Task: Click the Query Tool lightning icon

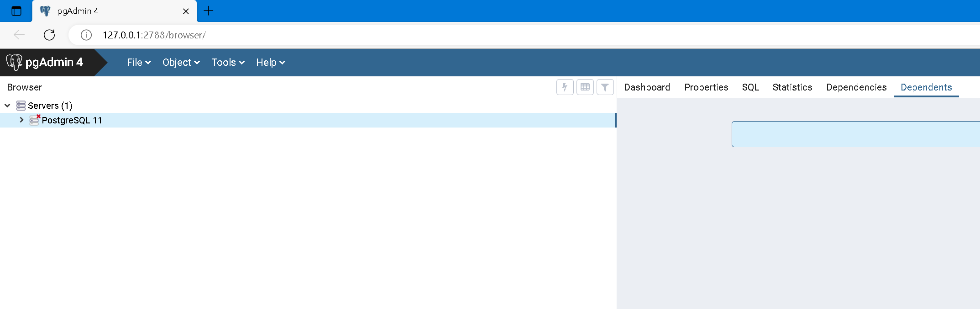Action: 565,87
